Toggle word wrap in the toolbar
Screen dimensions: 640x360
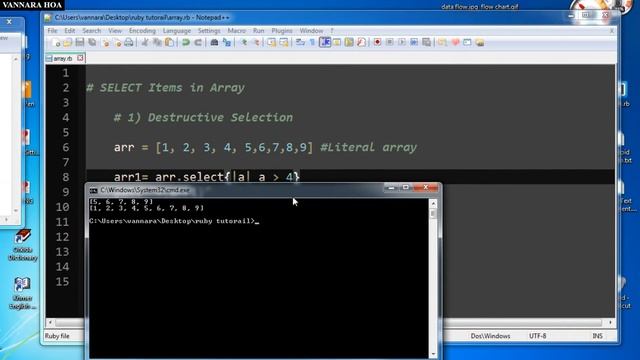pyautogui.click(x=300, y=42)
